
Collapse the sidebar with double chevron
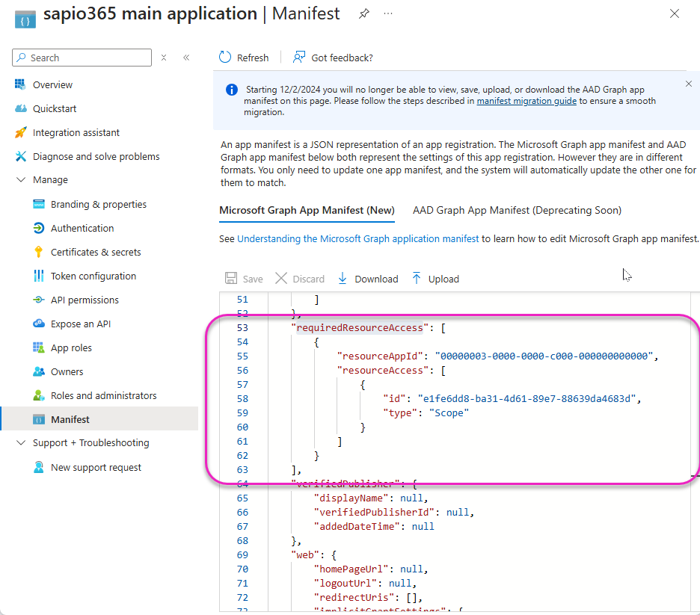click(x=186, y=58)
